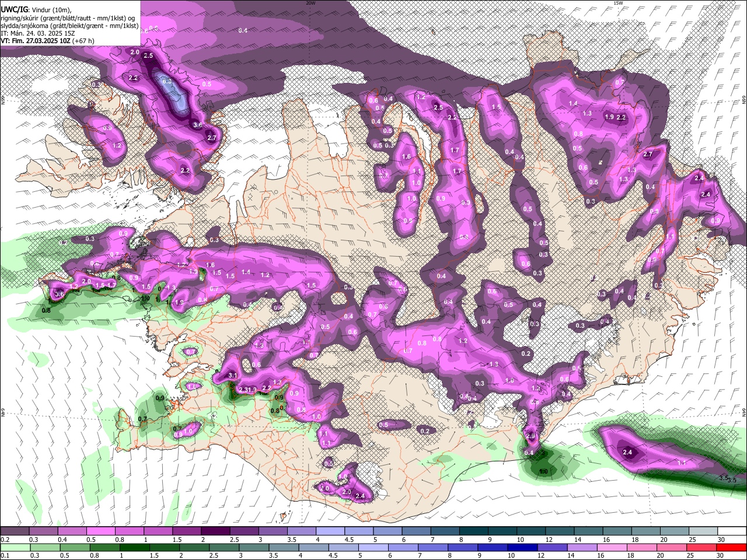747x560 pixels.
Task: Click the 1.2 value in the southern highlands band
Action: click(463, 341)
